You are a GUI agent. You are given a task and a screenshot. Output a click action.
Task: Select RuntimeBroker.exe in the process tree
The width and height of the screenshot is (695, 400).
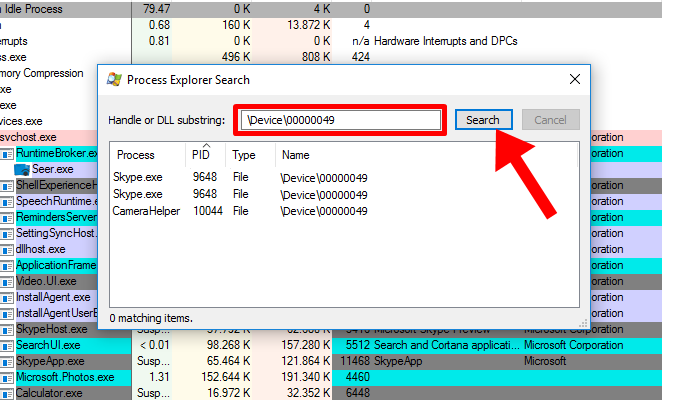(56, 153)
